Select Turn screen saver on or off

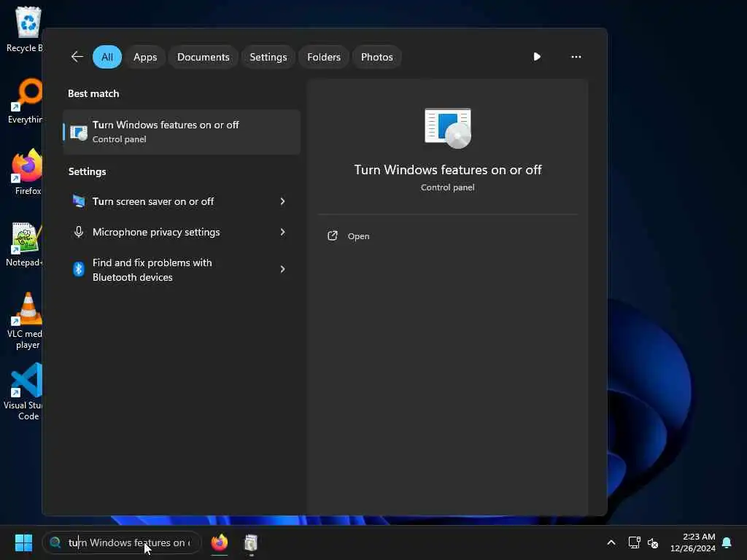click(182, 201)
